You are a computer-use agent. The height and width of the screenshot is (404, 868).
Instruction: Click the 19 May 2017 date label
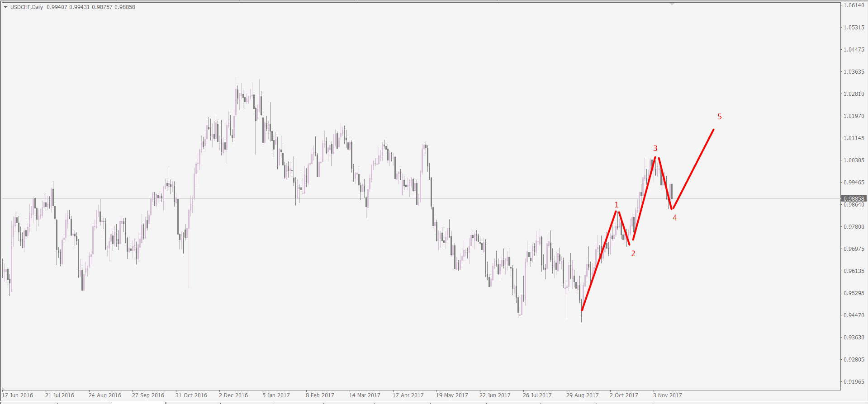tap(452, 395)
